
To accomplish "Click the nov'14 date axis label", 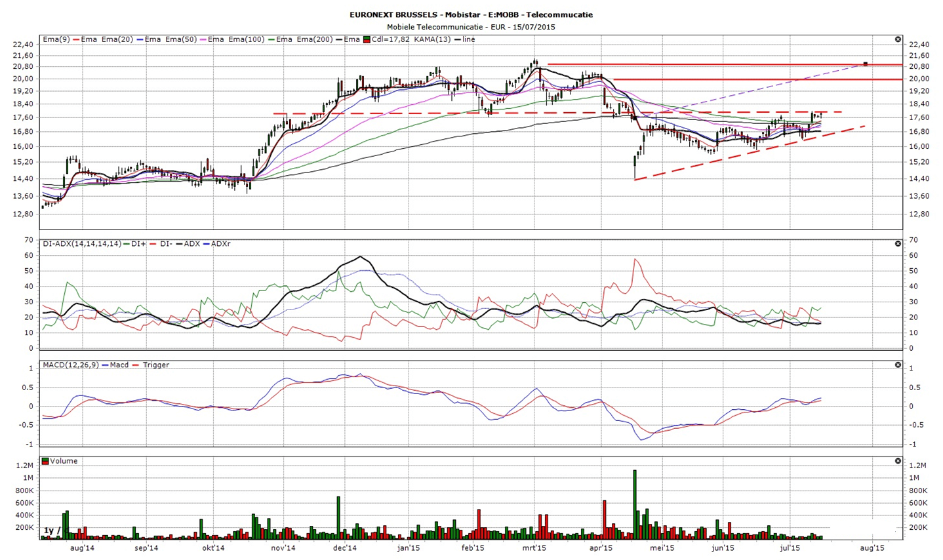I will pyautogui.click(x=283, y=548).
